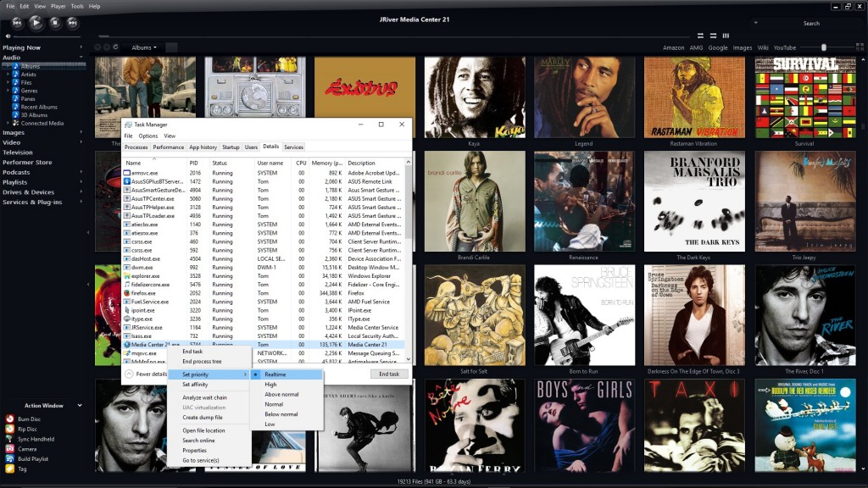Collapse the Audio section arrow
Image resolution: width=868 pixels, height=488 pixels.
(x=81, y=58)
